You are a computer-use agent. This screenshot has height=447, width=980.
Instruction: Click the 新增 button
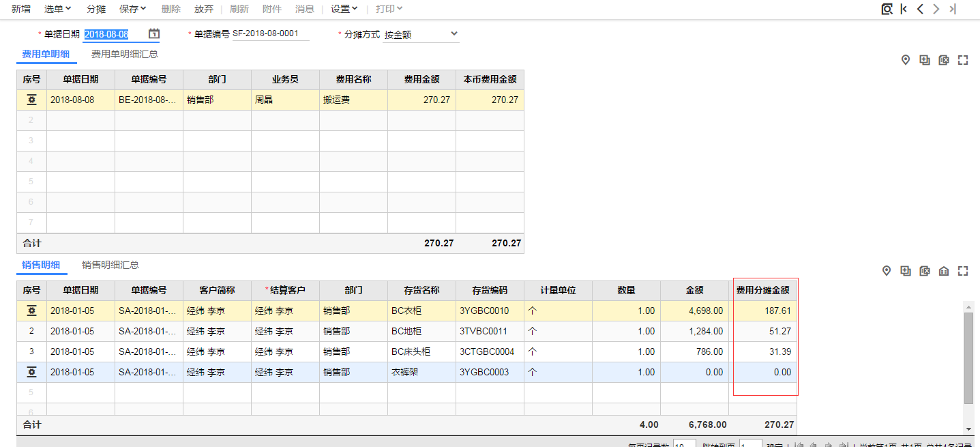(x=21, y=9)
